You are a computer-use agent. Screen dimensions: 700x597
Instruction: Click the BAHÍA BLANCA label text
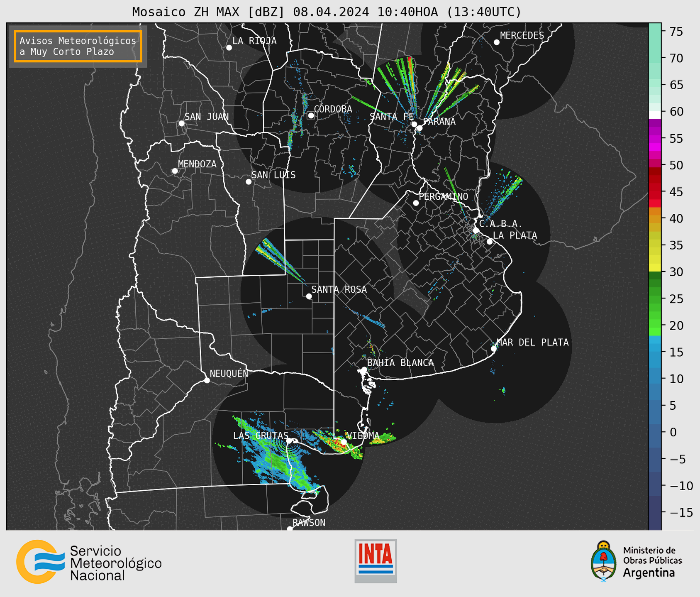(400, 363)
